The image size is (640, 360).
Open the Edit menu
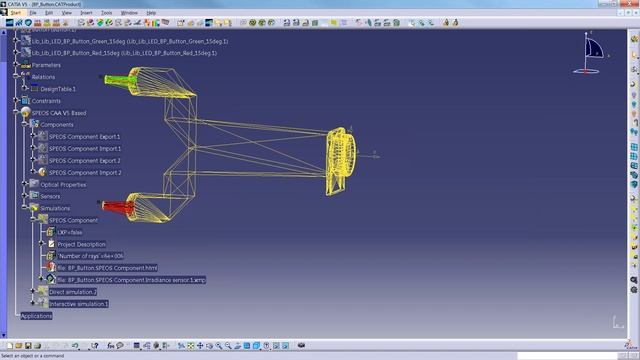pyautogui.click(x=49, y=13)
